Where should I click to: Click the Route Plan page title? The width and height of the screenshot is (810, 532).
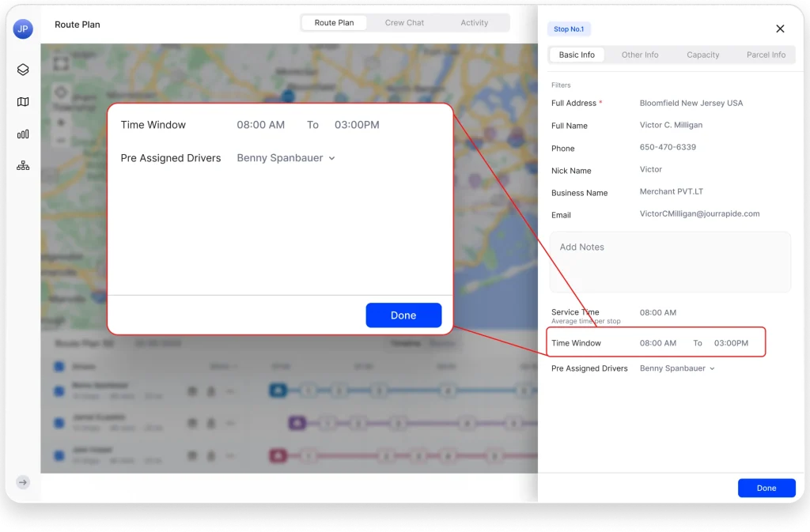click(78, 25)
